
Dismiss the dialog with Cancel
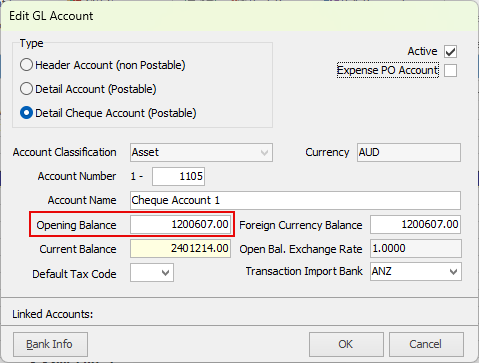(426, 344)
